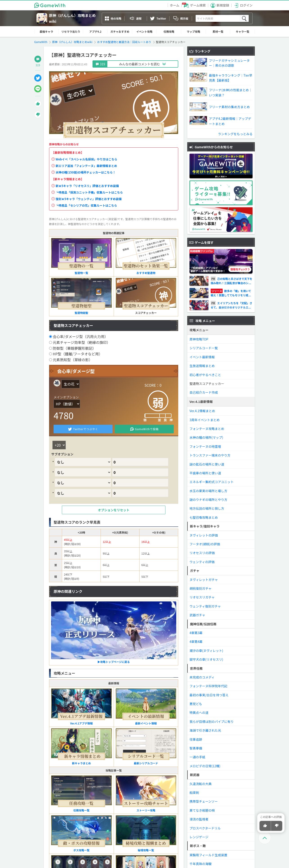The image size is (289, 868).
Task: Open the fourth サブオプション なし dropdown
Action: coord(83,493)
